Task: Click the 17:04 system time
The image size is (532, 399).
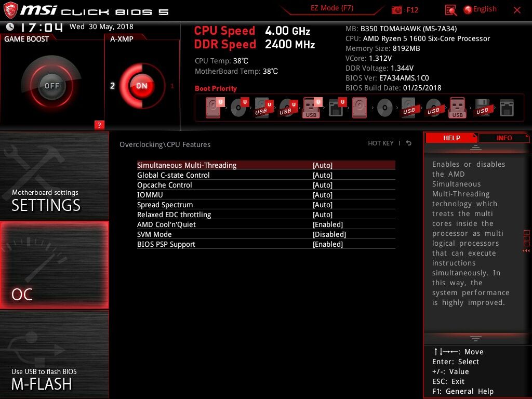Action: tap(42, 27)
